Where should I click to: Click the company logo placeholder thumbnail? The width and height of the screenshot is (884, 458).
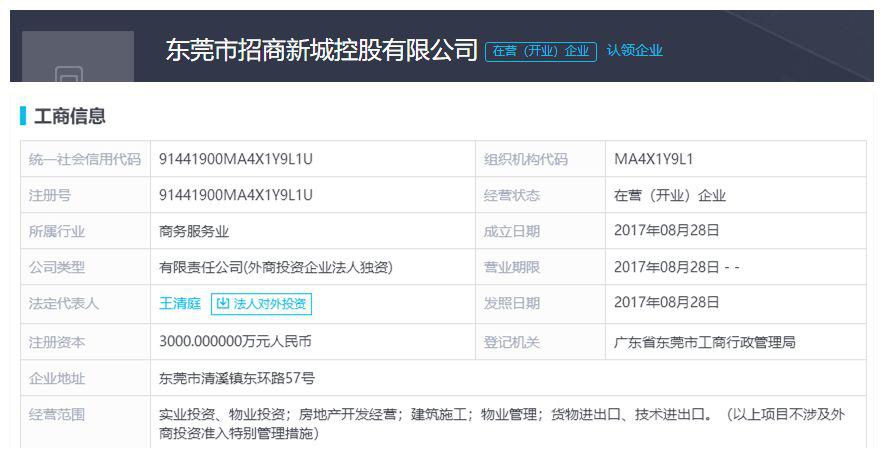point(78,56)
